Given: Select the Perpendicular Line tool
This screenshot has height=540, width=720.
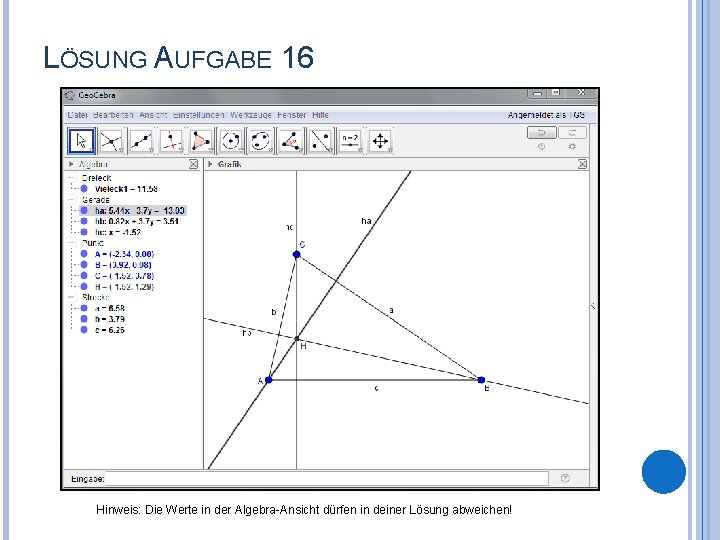Looking at the screenshot, I should point(171,141).
